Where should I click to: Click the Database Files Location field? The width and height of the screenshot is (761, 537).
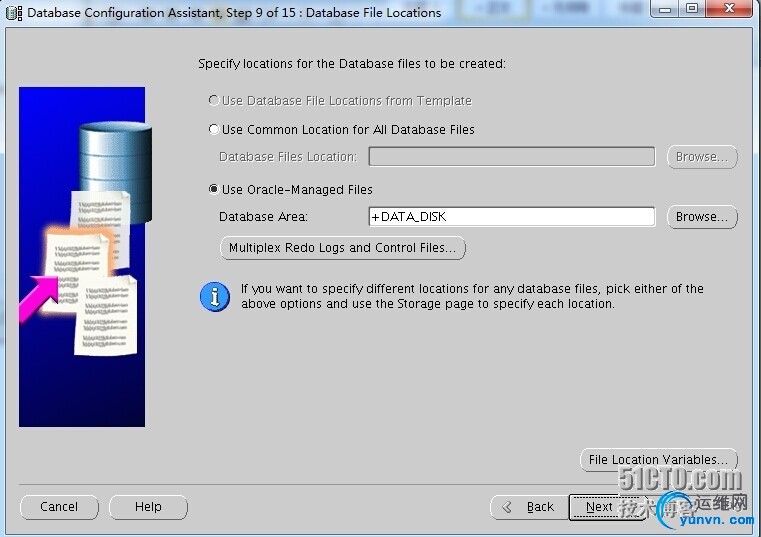click(x=512, y=157)
